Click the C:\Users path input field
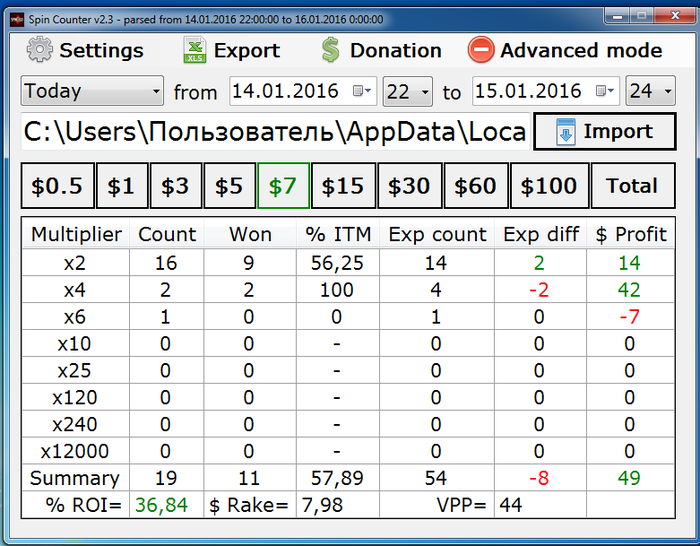 275,132
